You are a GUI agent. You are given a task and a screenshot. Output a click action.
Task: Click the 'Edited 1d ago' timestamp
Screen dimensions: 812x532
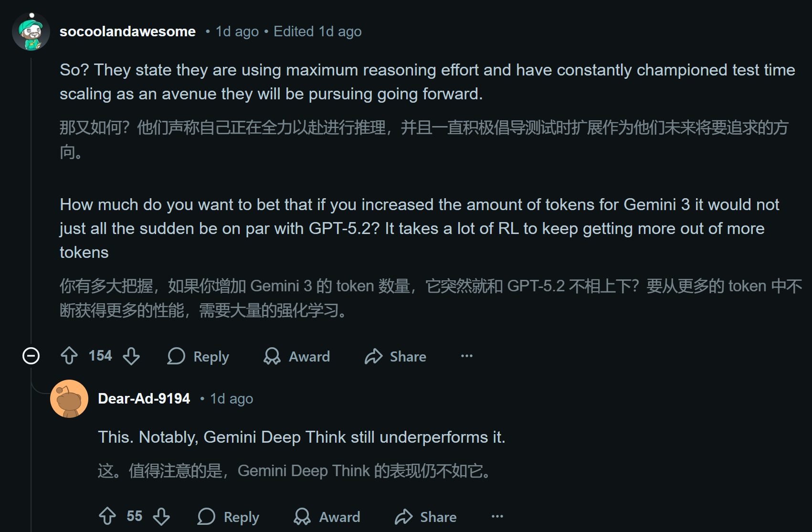tap(317, 31)
